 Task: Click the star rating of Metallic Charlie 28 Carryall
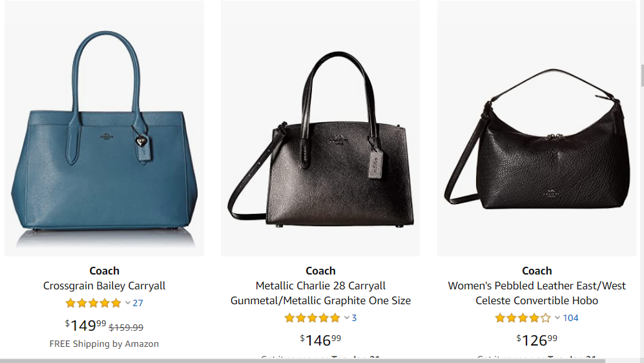312,318
